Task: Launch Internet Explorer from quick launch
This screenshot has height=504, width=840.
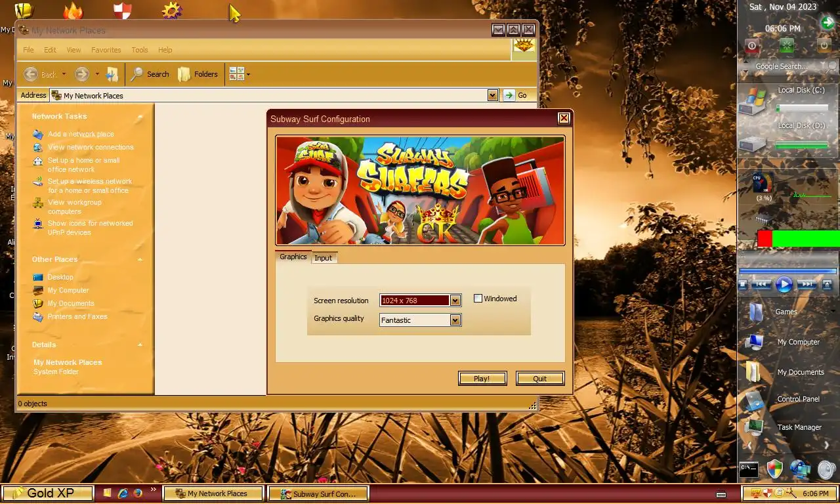Action: pos(123,493)
